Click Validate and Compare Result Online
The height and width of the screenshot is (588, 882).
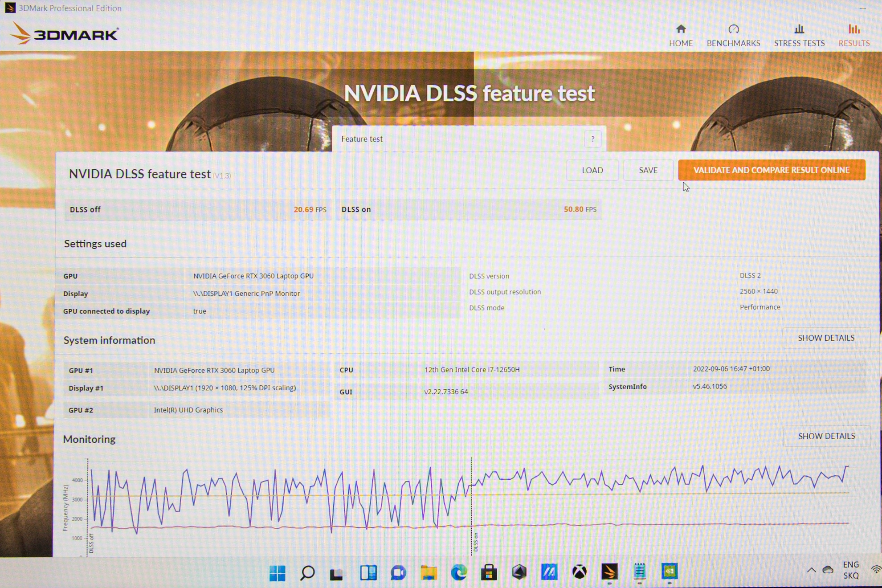click(x=772, y=170)
